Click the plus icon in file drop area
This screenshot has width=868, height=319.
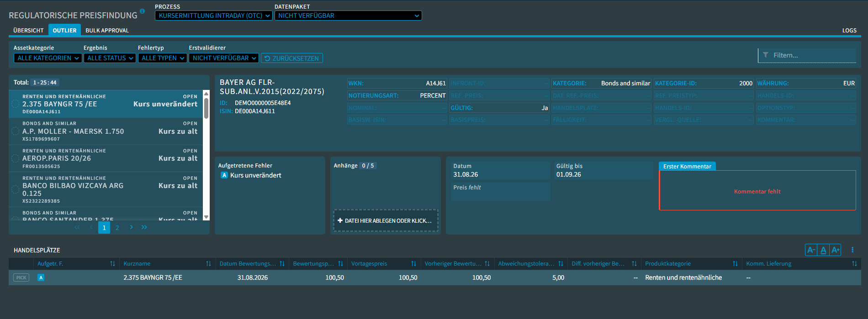coord(340,220)
